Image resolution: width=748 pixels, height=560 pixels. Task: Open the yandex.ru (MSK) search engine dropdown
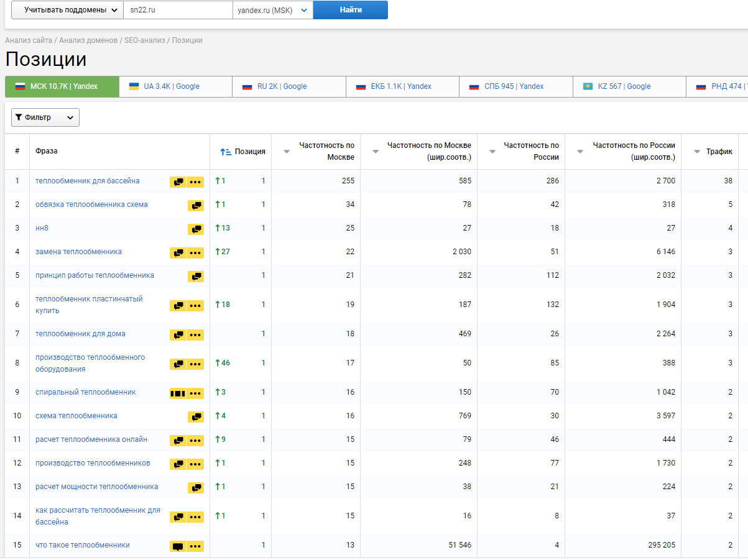pyautogui.click(x=273, y=10)
